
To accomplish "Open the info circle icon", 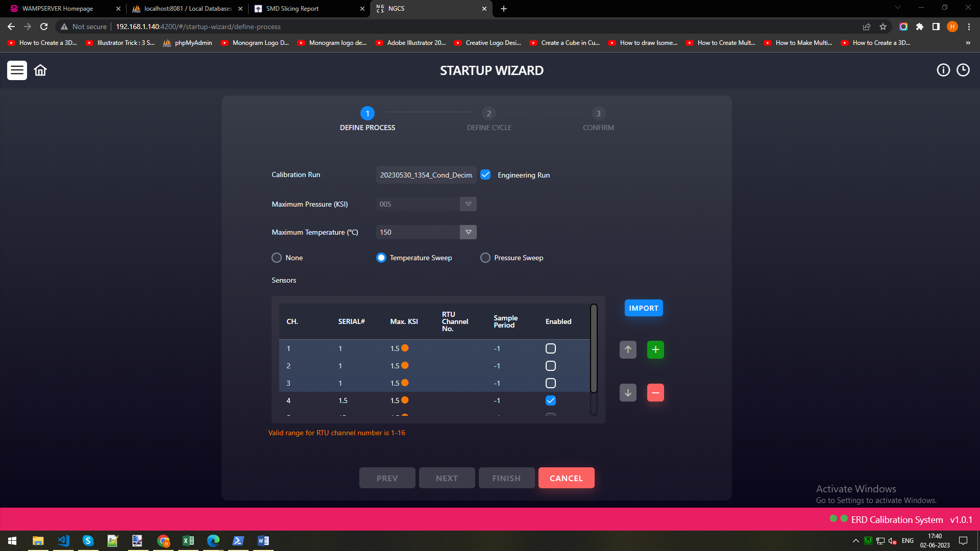I will [943, 70].
